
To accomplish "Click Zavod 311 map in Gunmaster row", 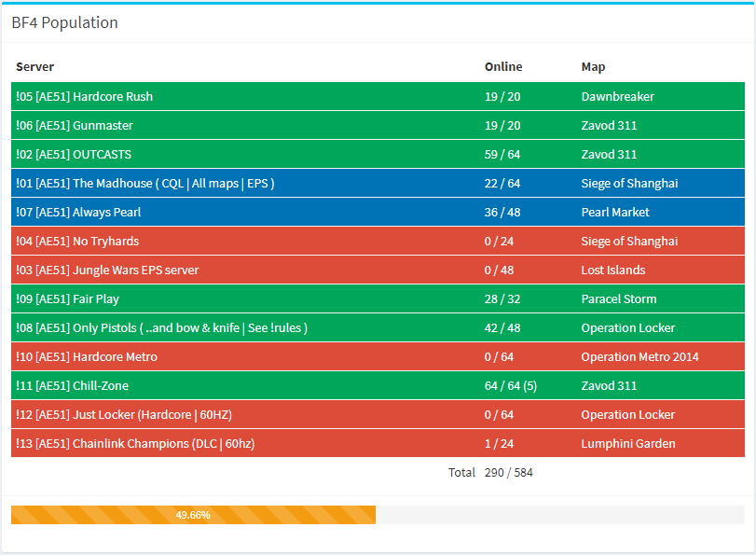I will (x=609, y=126).
